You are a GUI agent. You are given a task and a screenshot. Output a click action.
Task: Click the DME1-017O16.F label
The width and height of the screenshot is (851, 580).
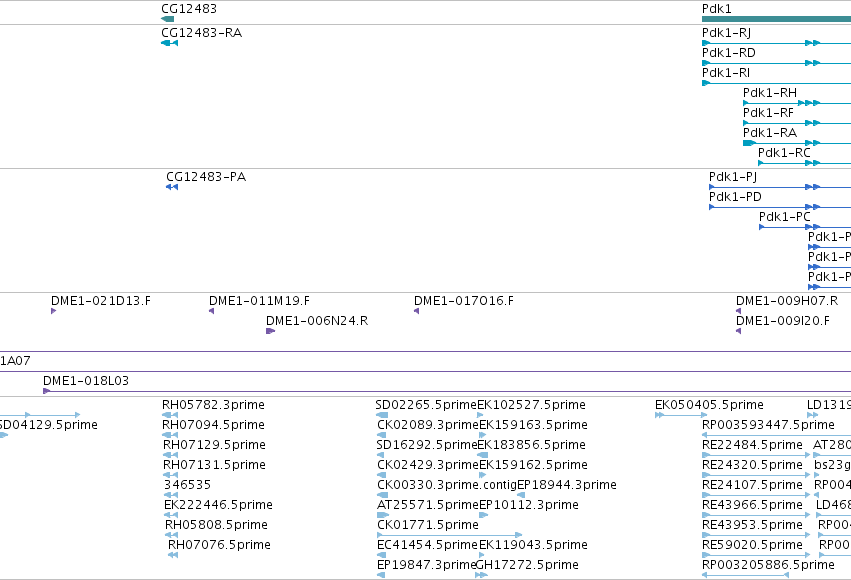[463, 301]
